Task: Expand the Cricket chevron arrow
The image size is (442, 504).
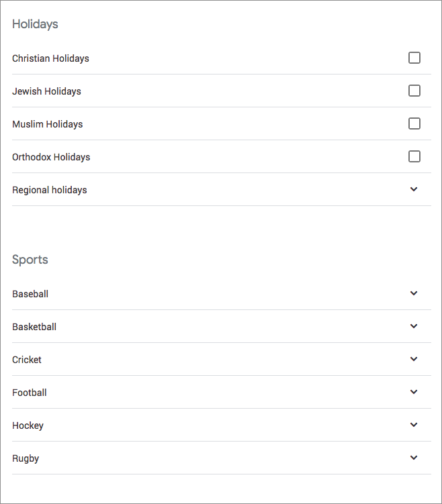Action: pos(414,359)
